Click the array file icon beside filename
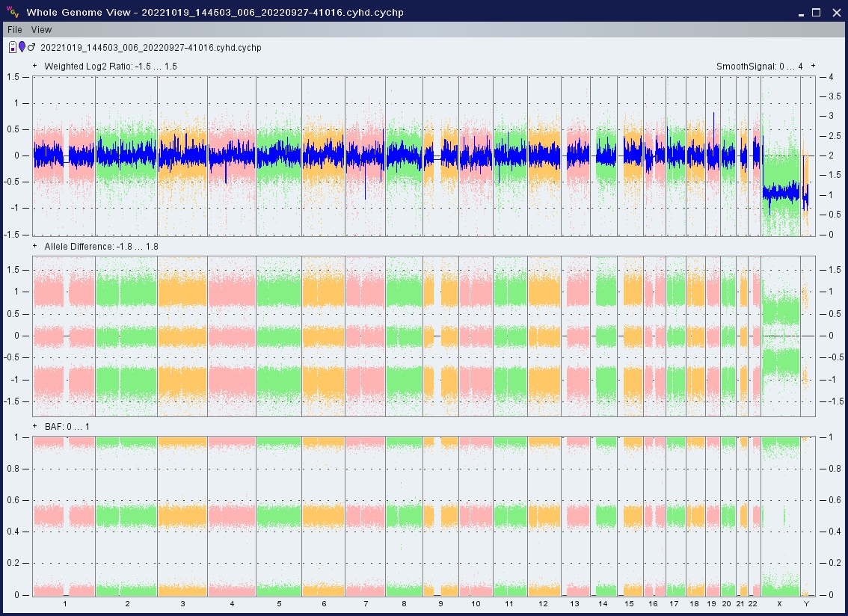Screen dimensions: 848x616 [13, 47]
